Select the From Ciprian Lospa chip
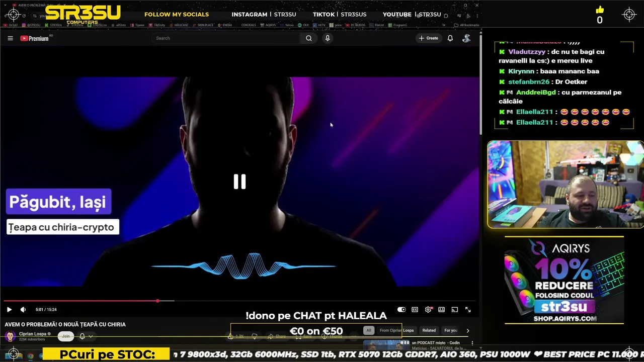644x362 pixels. coord(396,330)
